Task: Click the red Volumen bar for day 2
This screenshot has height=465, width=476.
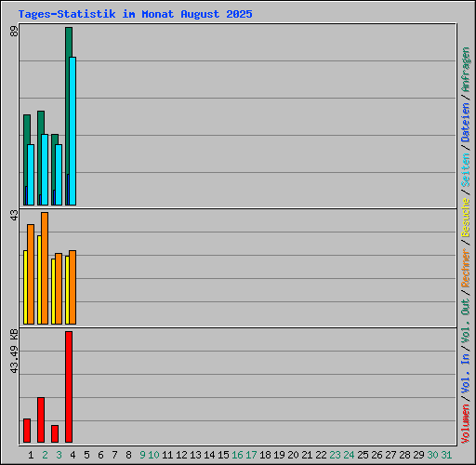Action: [41, 419]
